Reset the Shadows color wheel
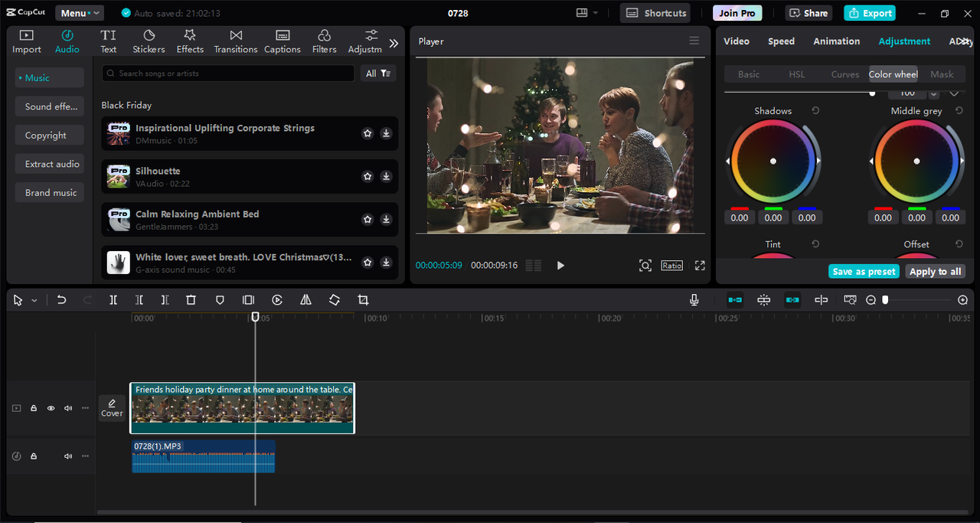The width and height of the screenshot is (980, 523). coord(815,111)
